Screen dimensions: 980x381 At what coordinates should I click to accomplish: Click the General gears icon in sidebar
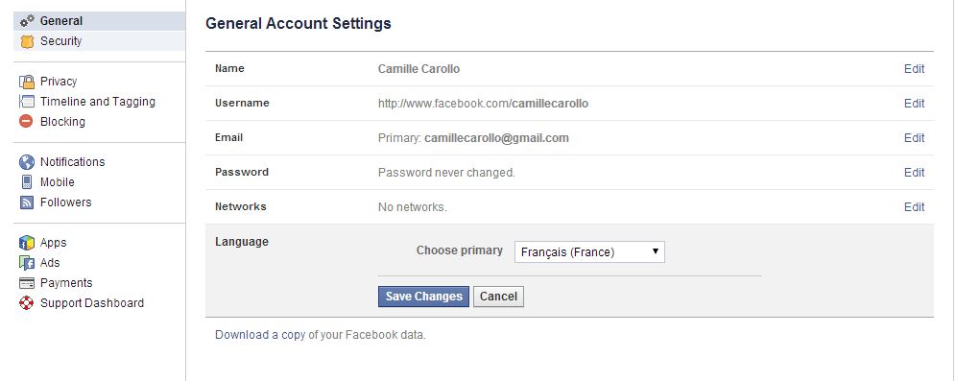[27, 21]
